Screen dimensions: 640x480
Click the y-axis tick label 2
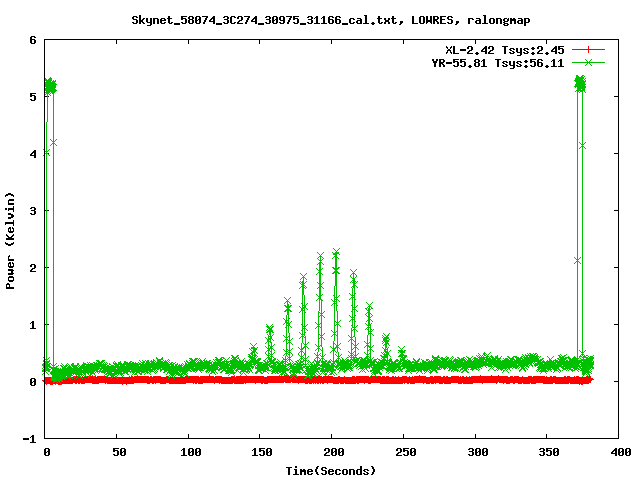33,268
